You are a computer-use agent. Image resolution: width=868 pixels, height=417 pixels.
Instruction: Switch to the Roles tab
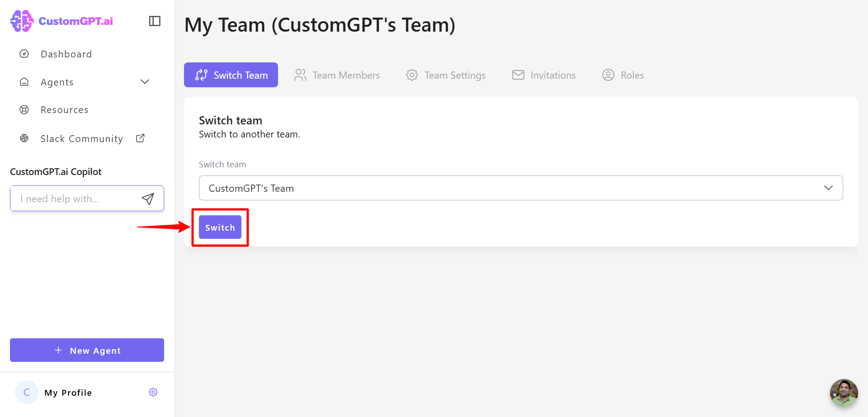click(623, 75)
